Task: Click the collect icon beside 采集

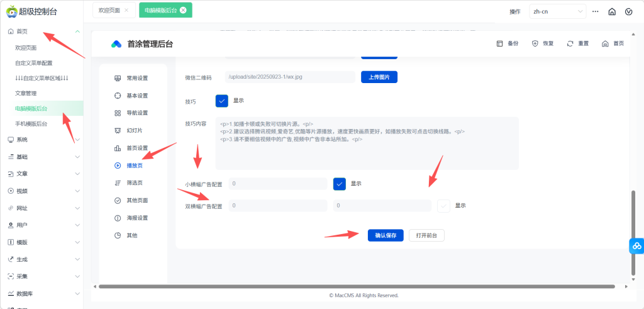Action: coord(11,276)
